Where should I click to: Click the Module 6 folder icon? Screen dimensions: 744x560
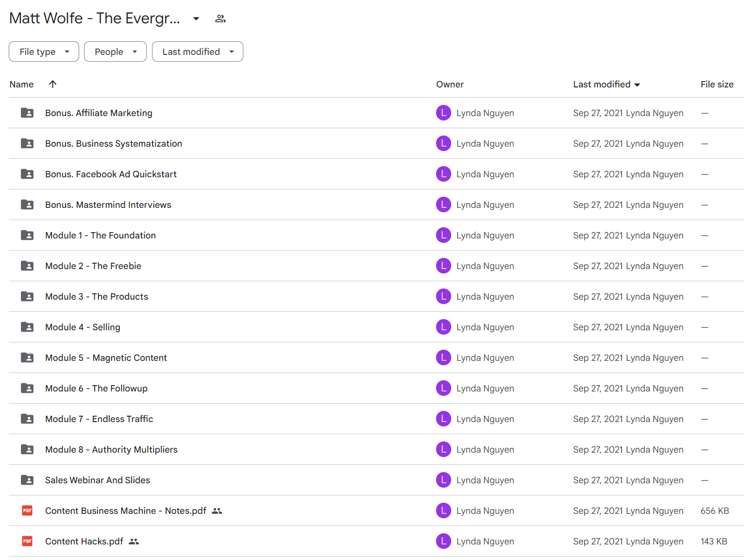click(27, 388)
